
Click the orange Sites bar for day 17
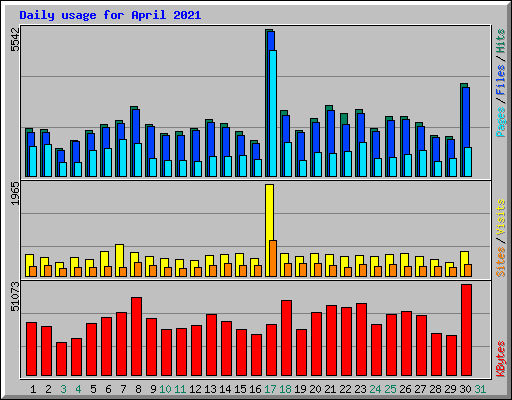click(x=273, y=258)
